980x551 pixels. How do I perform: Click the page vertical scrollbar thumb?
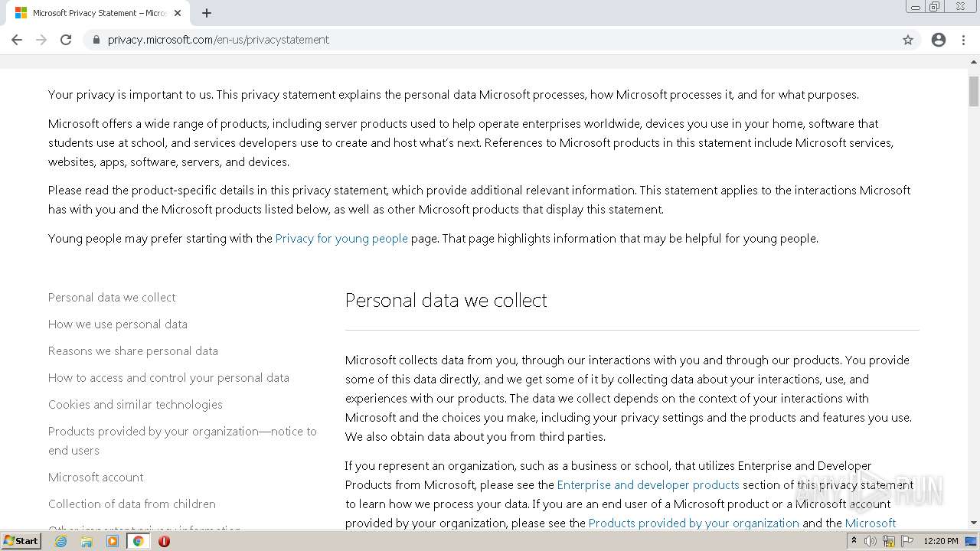[974, 92]
